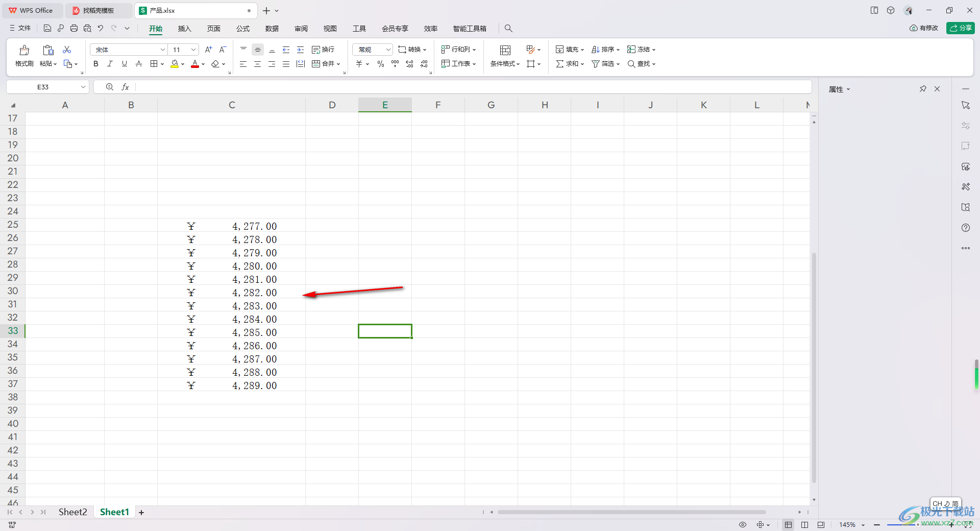Click the Clear/eraser icon
This screenshot has width=980, height=531.
coord(215,64)
